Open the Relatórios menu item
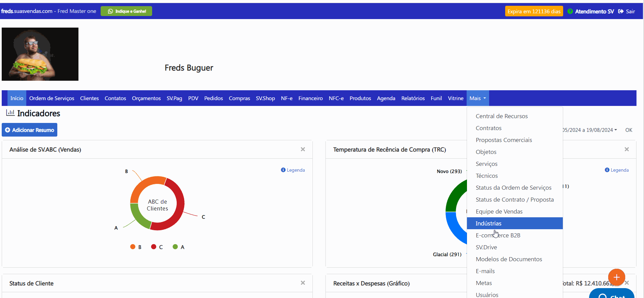The width and height of the screenshot is (644, 298). (413, 98)
